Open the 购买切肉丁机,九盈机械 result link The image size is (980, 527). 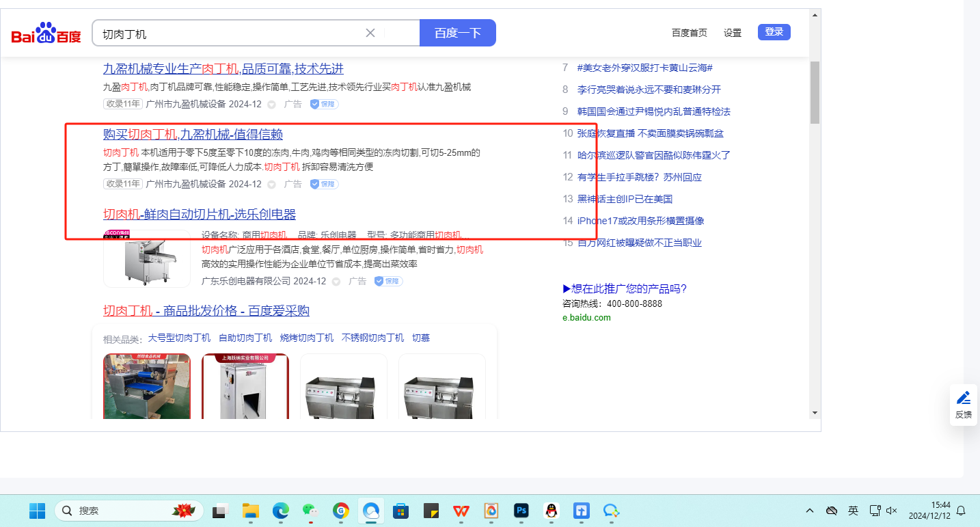pos(193,135)
